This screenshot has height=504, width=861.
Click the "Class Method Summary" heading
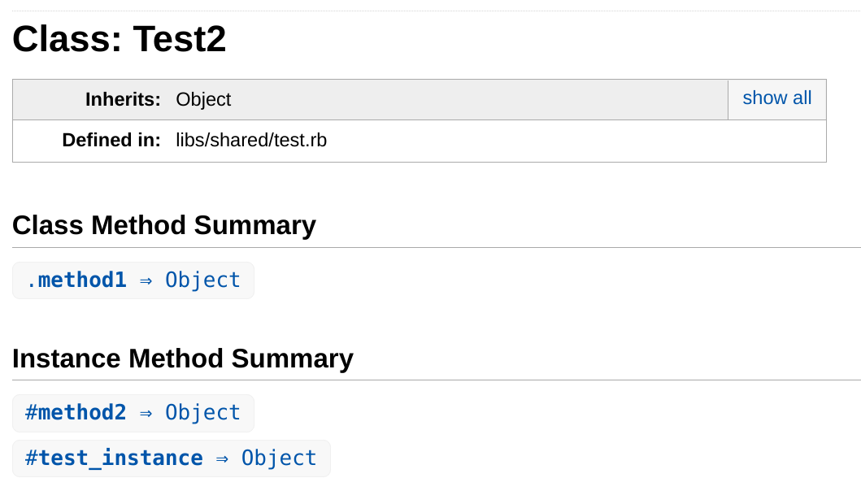pos(164,225)
